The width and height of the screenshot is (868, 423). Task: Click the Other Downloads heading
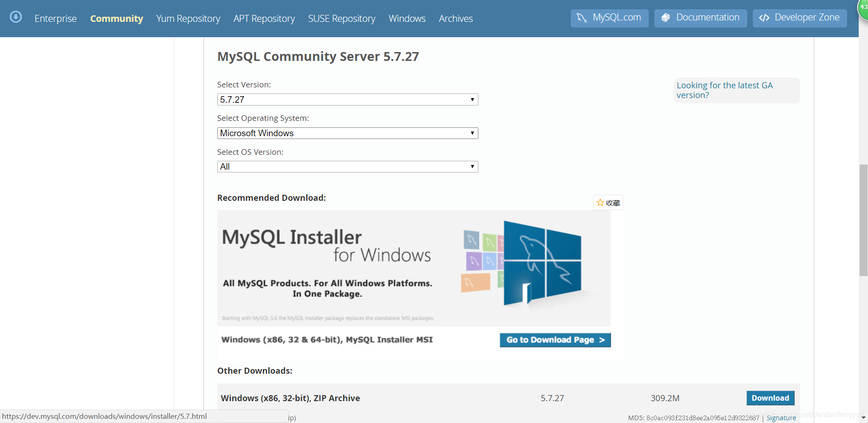(255, 371)
